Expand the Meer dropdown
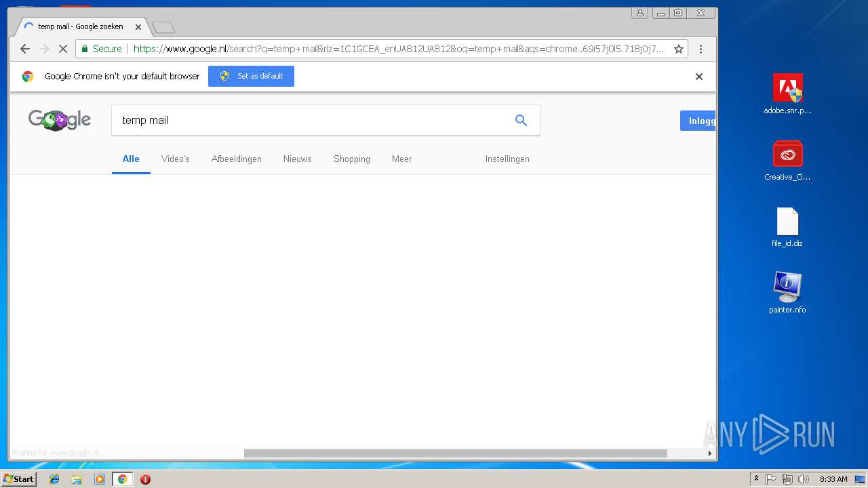868x488 pixels. pyautogui.click(x=402, y=159)
